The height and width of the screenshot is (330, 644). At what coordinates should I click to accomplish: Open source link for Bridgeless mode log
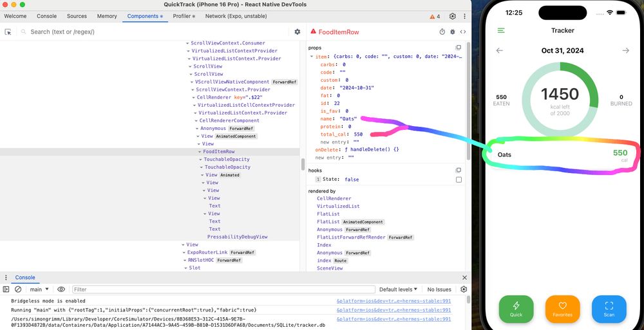pos(393,301)
